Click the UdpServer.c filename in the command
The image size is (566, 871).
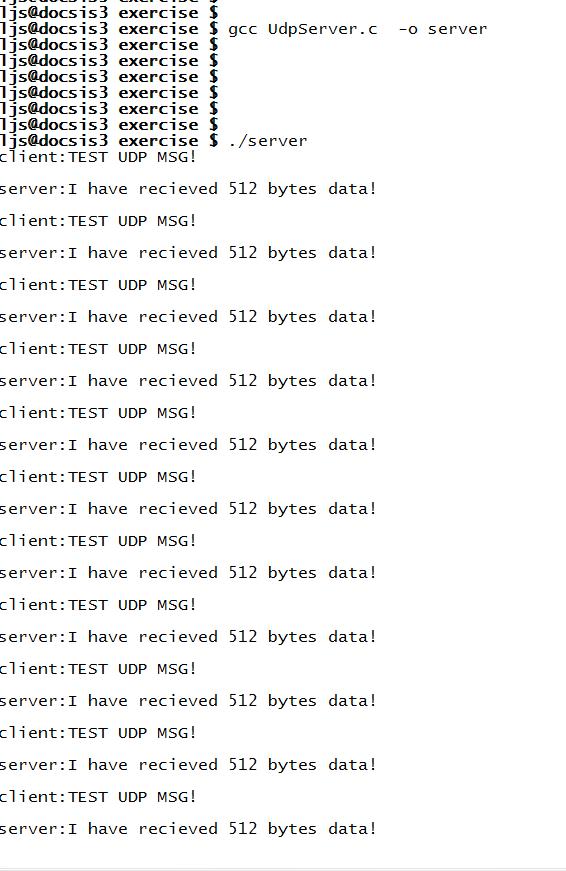click(322, 29)
